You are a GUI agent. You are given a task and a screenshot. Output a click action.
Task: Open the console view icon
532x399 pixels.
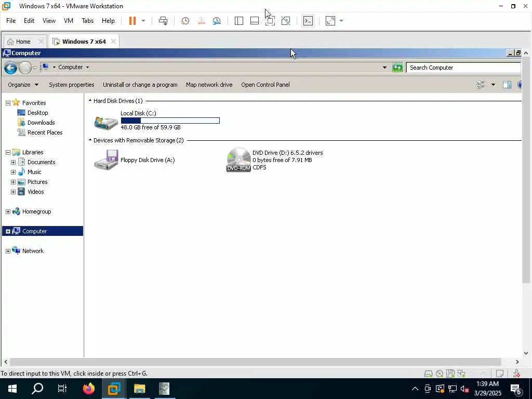[308, 21]
